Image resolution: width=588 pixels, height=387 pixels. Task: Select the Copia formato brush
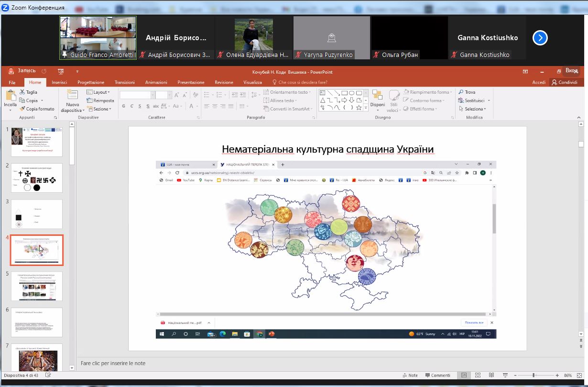click(x=22, y=109)
